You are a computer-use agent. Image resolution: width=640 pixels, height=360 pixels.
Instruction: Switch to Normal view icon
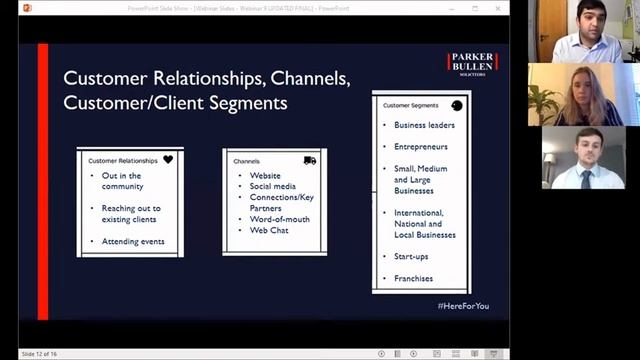436,354
